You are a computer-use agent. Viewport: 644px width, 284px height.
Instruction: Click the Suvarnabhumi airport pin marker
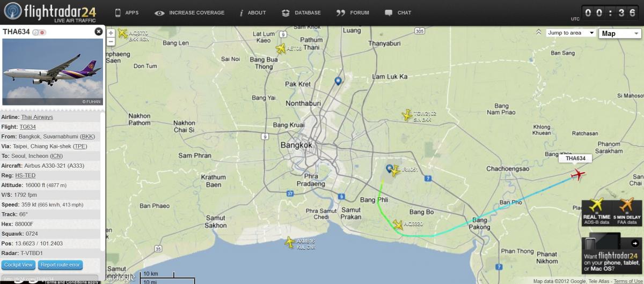(x=390, y=168)
